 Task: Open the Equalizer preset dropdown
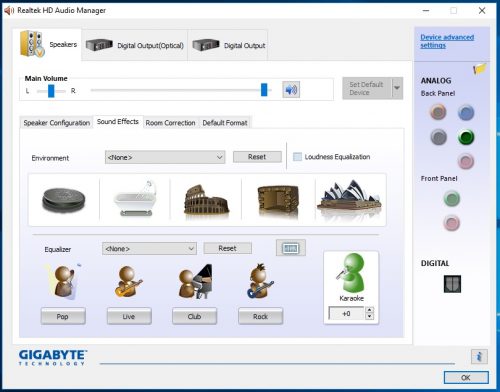click(x=149, y=249)
